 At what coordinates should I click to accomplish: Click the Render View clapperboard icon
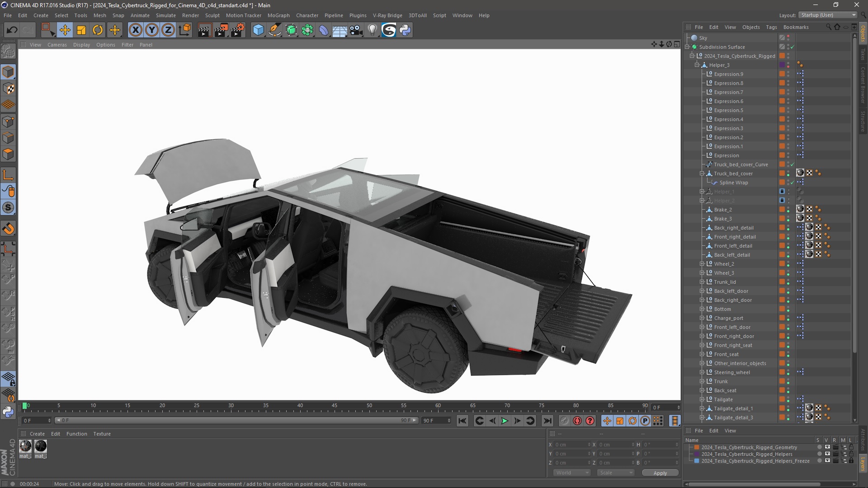(x=204, y=30)
